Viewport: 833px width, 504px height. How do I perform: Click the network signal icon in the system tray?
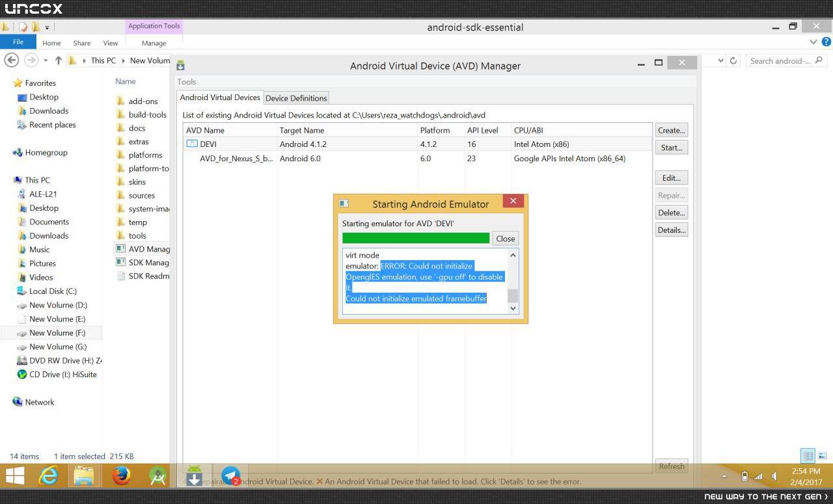point(758,476)
